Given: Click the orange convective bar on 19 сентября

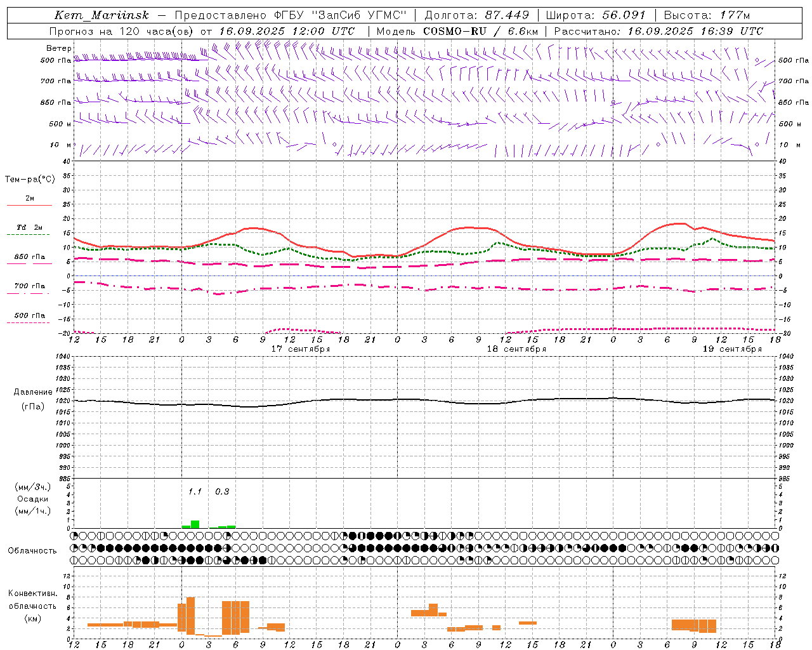Looking at the screenshot, I should tap(694, 626).
